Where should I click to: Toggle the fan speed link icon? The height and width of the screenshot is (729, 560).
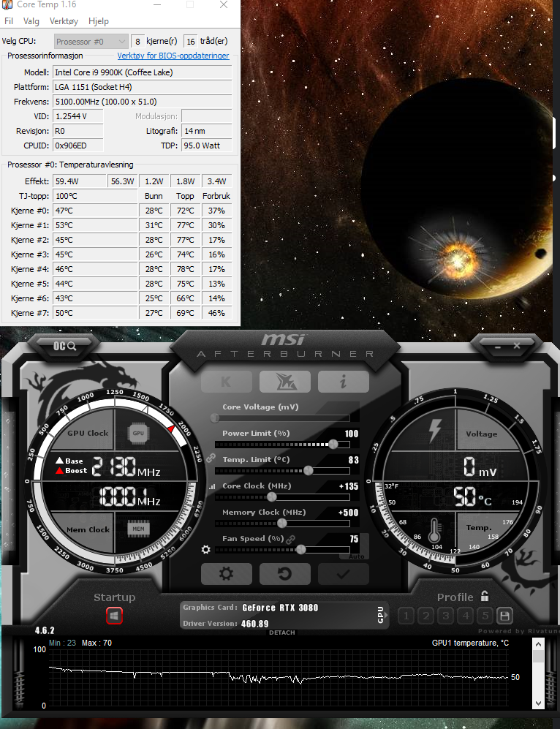[x=291, y=540]
